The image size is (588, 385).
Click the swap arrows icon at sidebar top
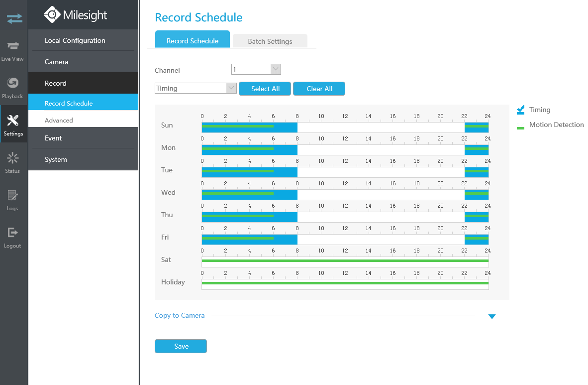pyautogui.click(x=14, y=19)
